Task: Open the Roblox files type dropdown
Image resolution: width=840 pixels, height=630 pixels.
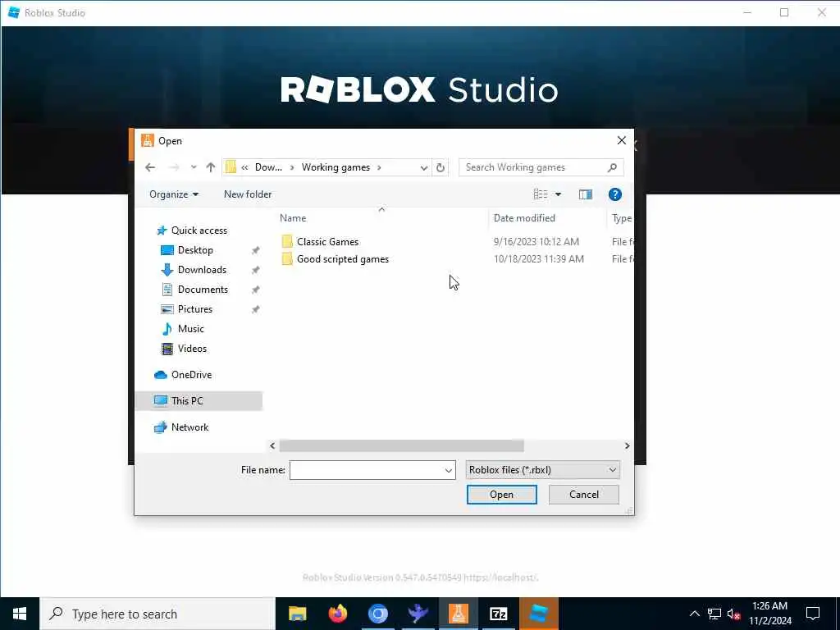Action: [543, 470]
